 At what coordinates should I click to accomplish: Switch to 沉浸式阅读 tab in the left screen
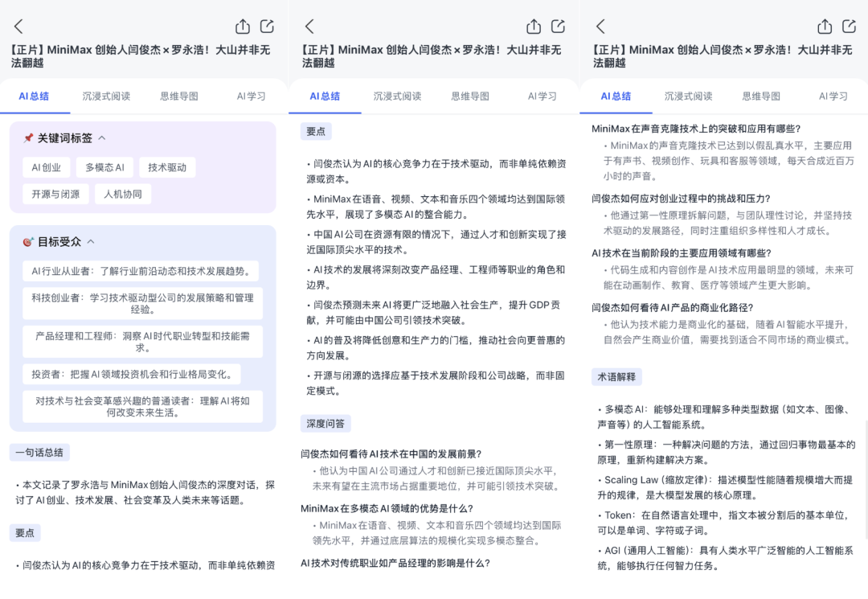click(106, 96)
